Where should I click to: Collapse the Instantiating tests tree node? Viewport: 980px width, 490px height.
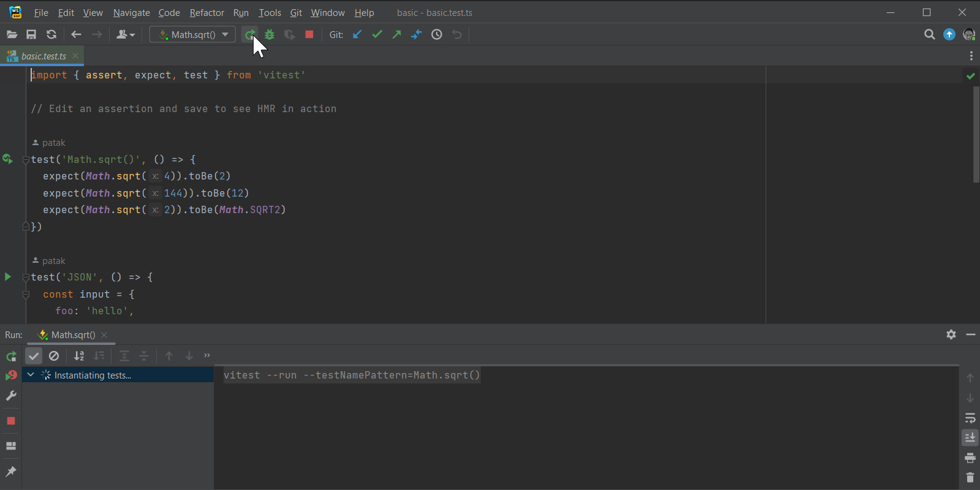tap(31, 375)
